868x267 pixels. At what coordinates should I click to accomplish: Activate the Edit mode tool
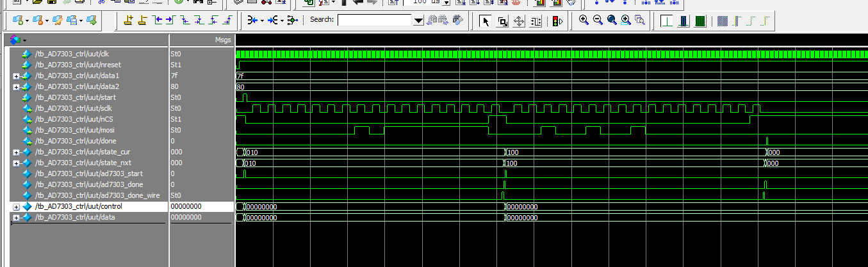(x=536, y=21)
